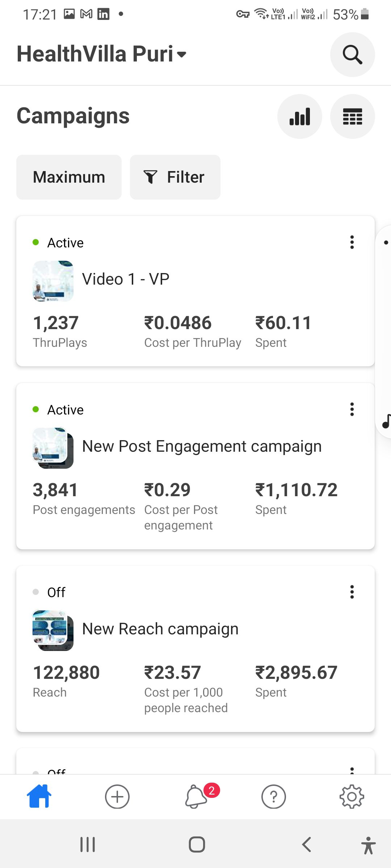Open the Filter button

175,177
